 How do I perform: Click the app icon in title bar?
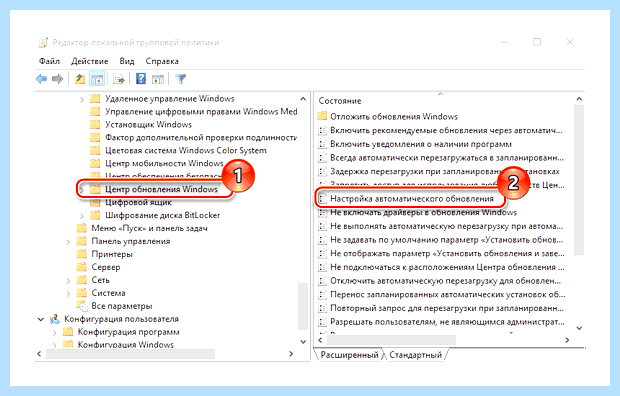click(43, 42)
